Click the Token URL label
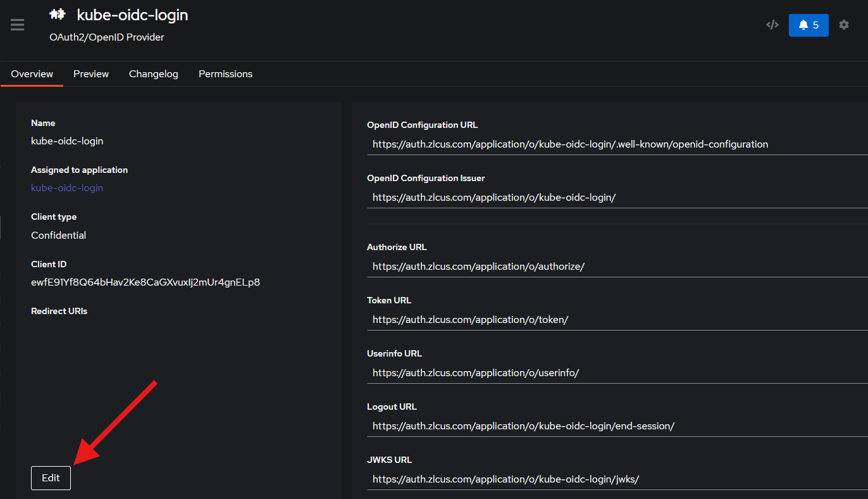The image size is (868, 499). (x=389, y=300)
